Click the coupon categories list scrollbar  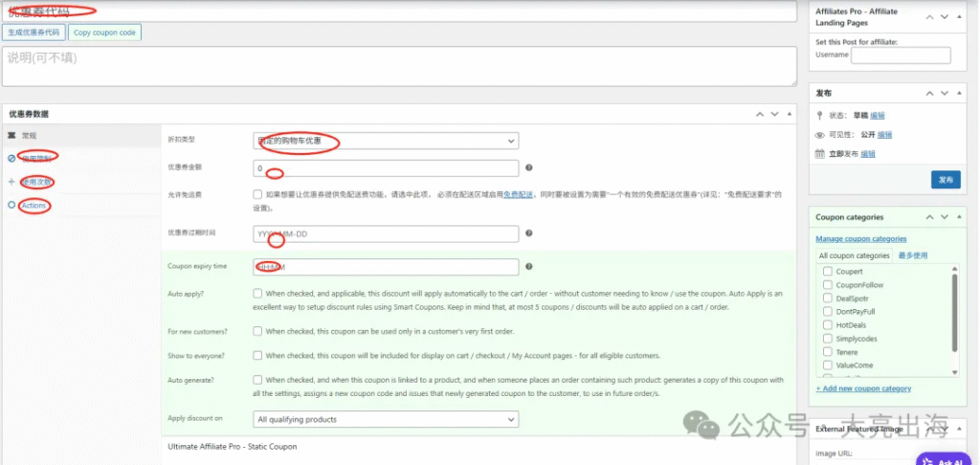954,311
